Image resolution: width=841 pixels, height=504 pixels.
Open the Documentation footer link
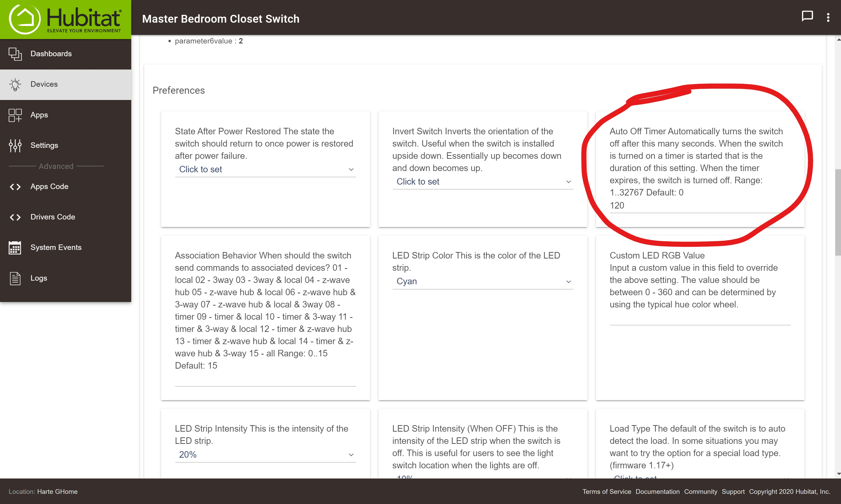pyautogui.click(x=657, y=492)
